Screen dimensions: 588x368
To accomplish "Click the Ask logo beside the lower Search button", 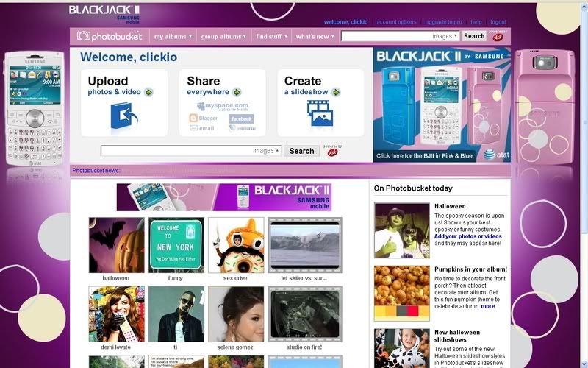I will [333, 152].
